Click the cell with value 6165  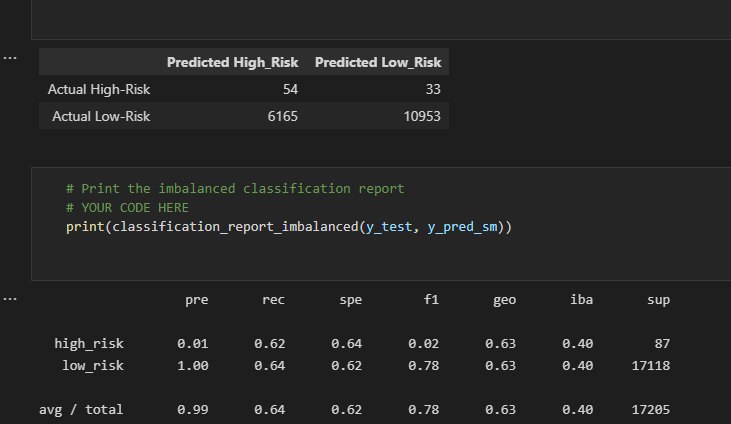pos(283,116)
